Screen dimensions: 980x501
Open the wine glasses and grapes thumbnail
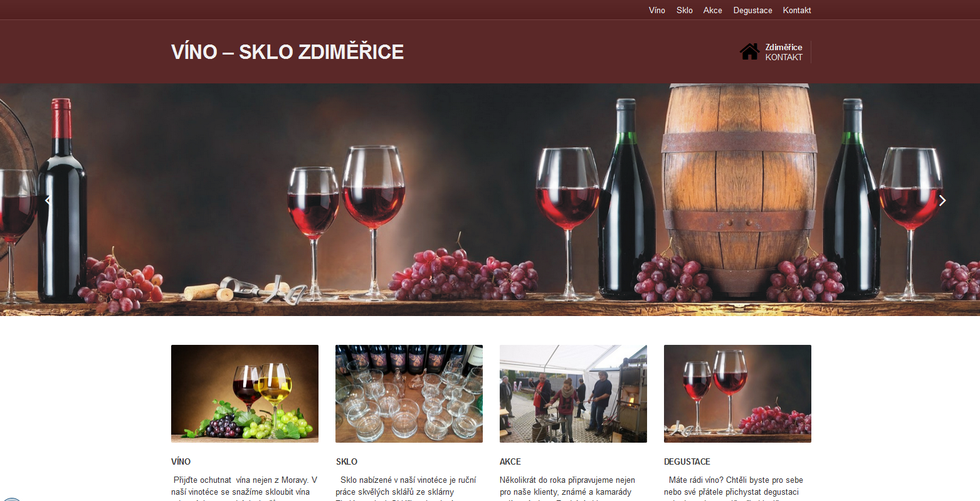pos(245,394)
